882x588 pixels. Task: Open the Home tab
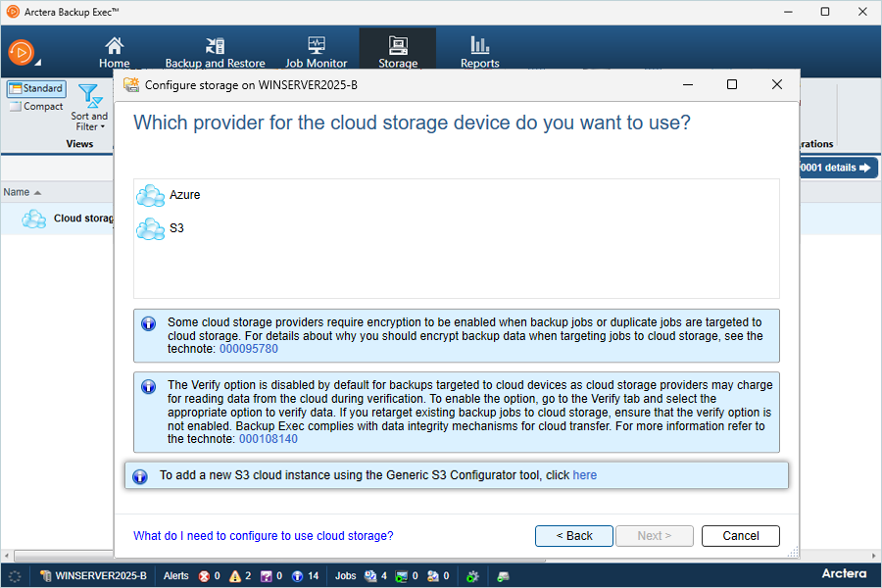(115, 52)
